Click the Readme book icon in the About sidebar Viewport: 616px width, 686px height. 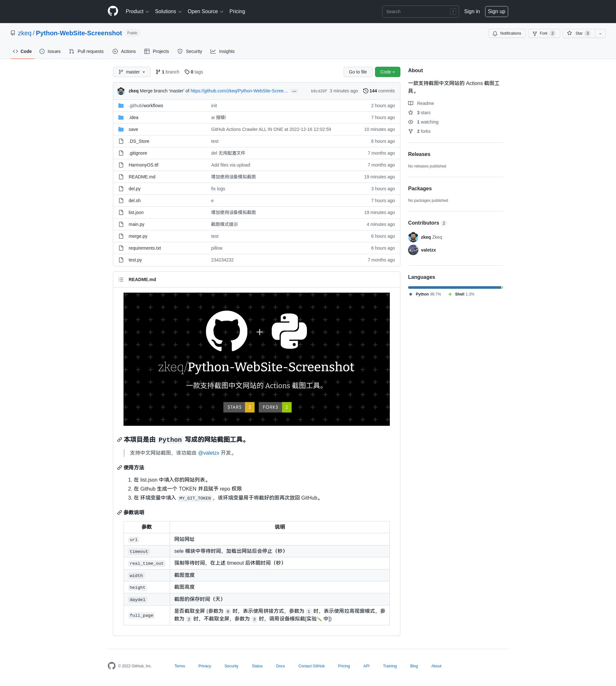411,103
